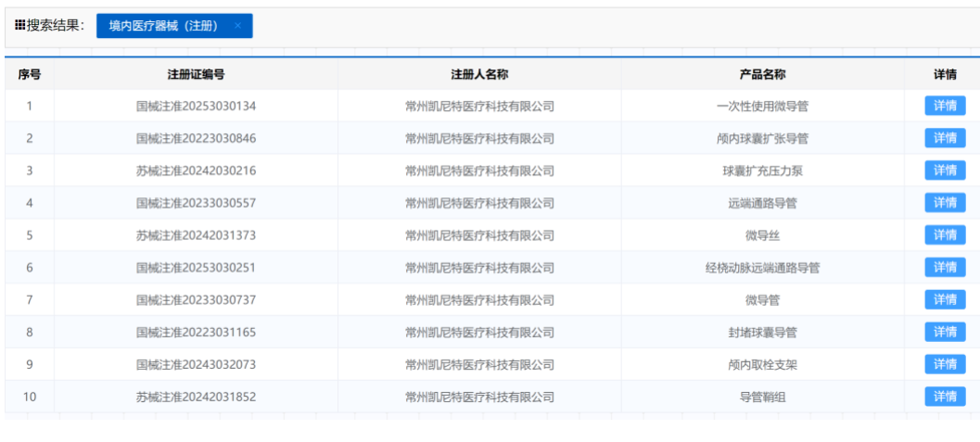Click product name 远端通路导管
This screenshot has width=980, height=442.
762,203
